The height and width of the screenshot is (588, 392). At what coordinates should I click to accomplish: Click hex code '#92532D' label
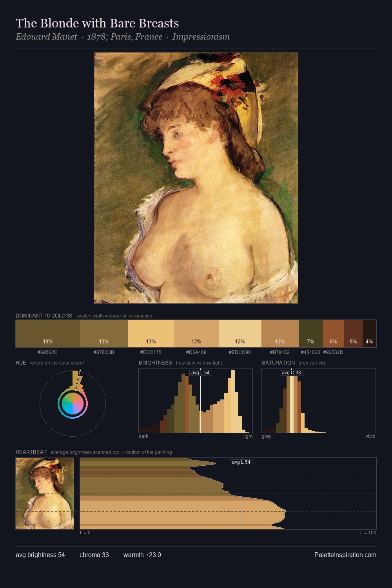(x=333, y=352)
